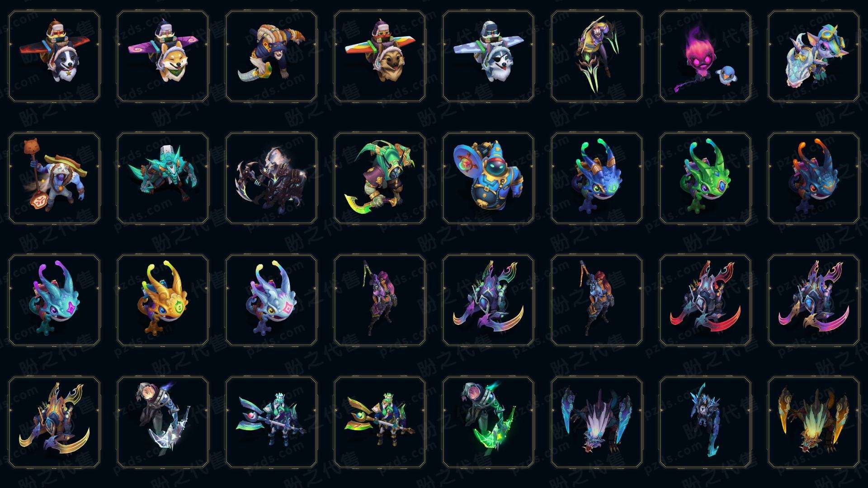Select the rainbow-winged dog pilot
The height and width of the screenshot is (488, 868).
click(x=380, y=56)
